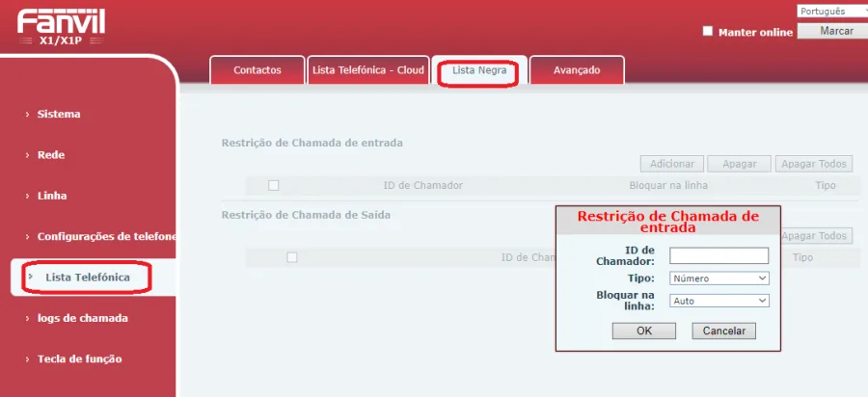This screenshot has width=868, height=397.
Task: Click the Tipo column header in entrada table
Action: [826, 185]
